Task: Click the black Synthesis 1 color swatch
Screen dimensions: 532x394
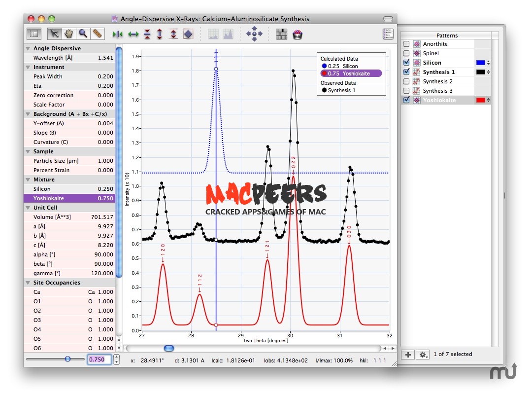Action: [x=481, y=72]
